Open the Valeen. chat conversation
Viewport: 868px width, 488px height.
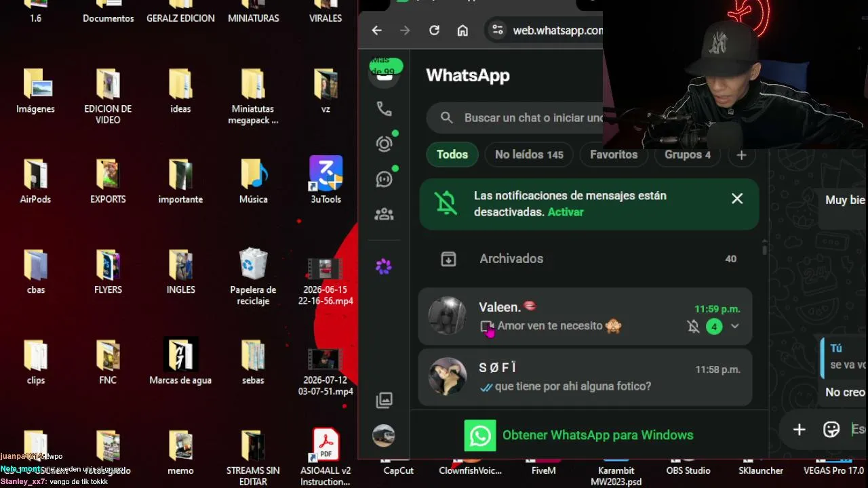pyautogui.click(x=585, y=317)
